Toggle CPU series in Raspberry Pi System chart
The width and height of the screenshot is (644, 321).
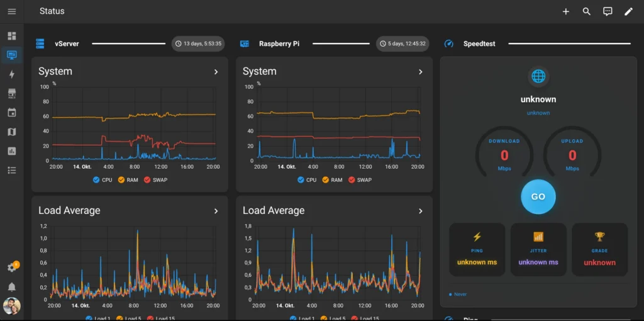[x=307, y=179]
